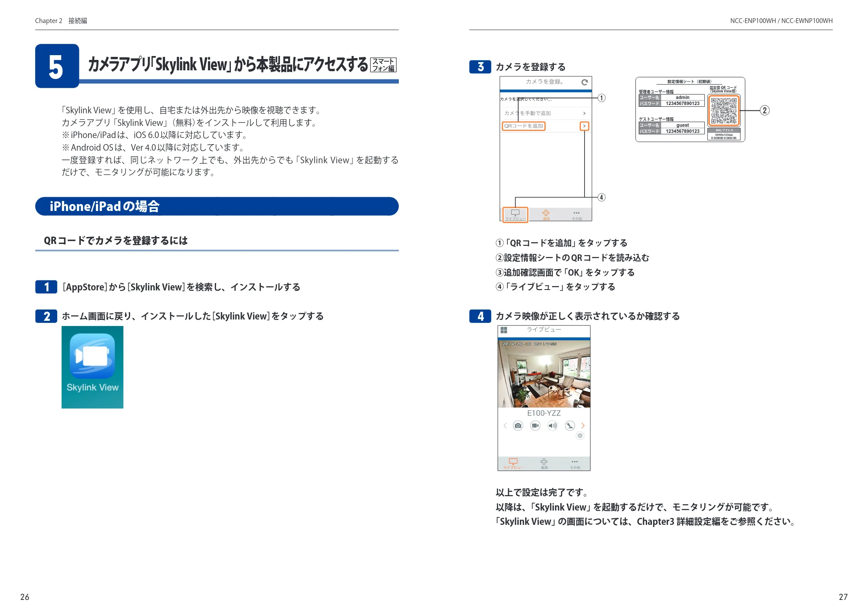Tap the refresh icon on camera registration screen
The image size is (868, 616).
pos(584,82)
